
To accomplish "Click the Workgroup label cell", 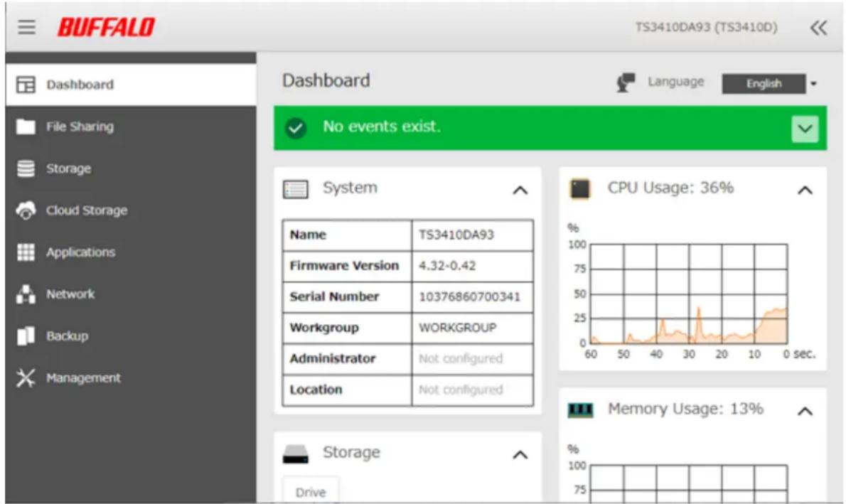I will pyautogui.click(x=347, y=328).
